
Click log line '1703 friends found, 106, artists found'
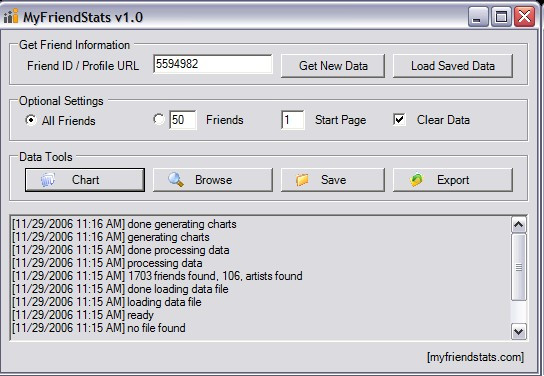(x=157, y=276)
